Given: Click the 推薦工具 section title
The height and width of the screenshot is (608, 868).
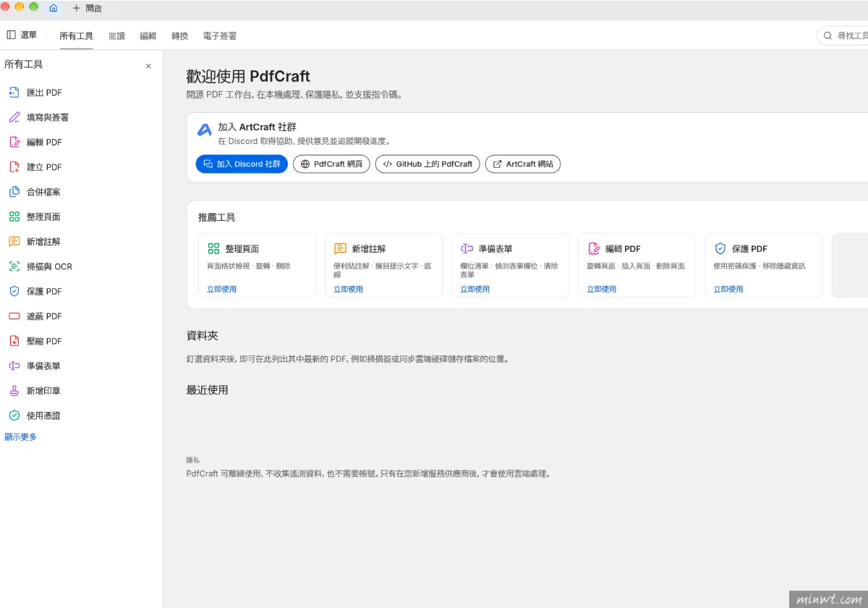Looking at the screenshot, I should (217, 217).
